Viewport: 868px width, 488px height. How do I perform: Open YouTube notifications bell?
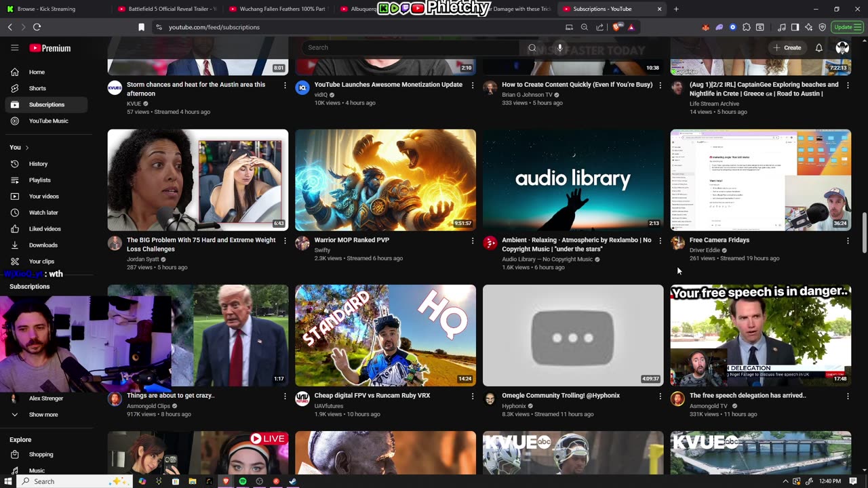(x=818, y=47)
